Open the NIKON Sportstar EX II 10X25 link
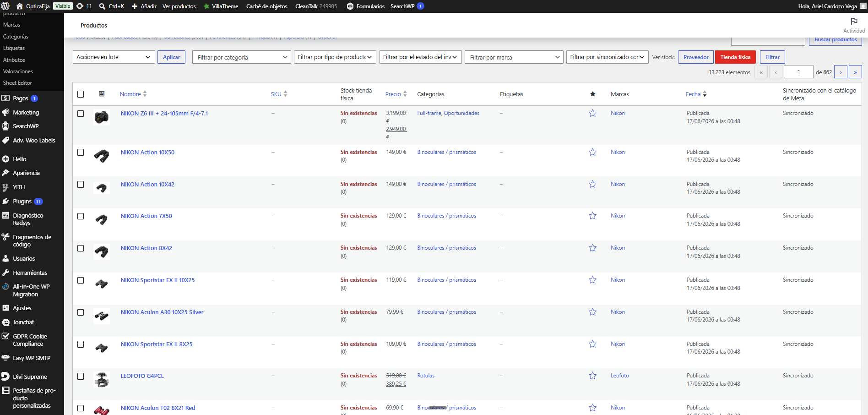Screen dimensions: 868x415 [157, 280]
